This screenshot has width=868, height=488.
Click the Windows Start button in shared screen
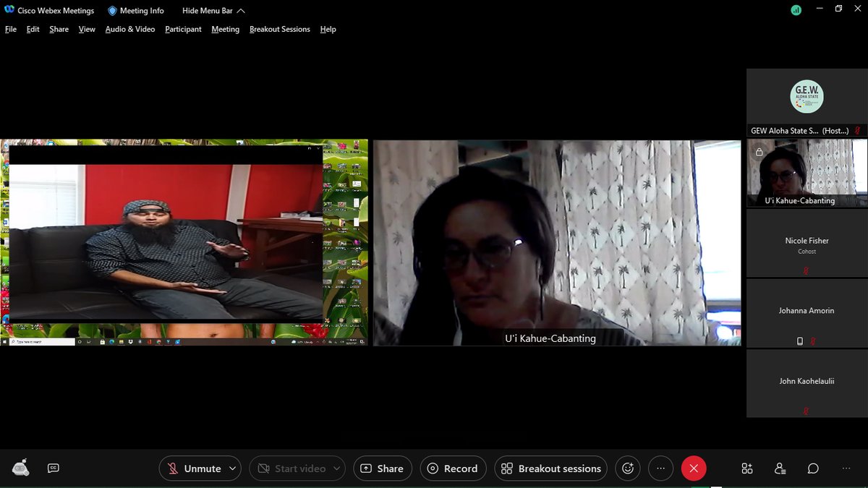4,342
